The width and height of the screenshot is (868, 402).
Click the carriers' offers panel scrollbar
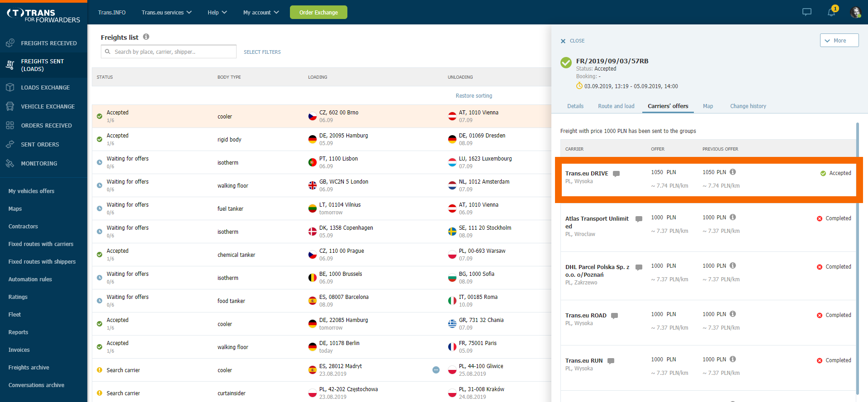(857, 258)
